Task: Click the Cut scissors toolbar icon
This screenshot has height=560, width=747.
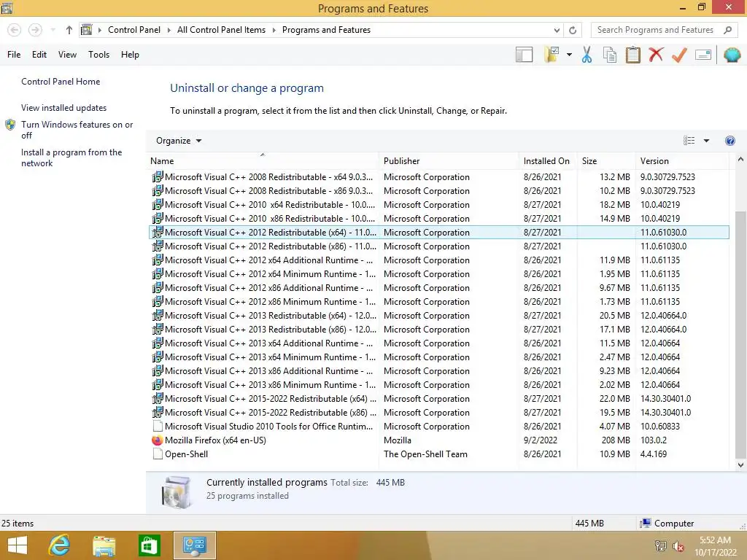Action: pyautogui.click(x=587, y=55)
